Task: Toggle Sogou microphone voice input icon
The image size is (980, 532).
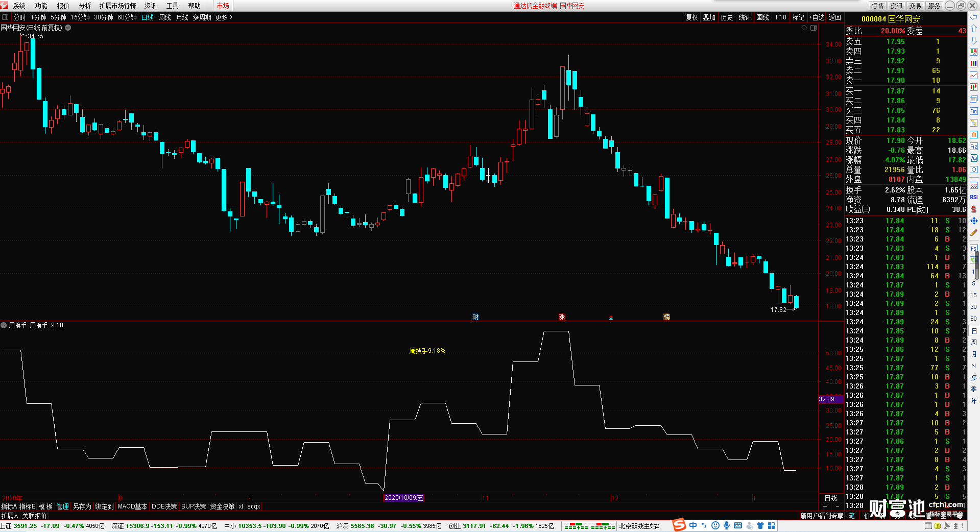Action: (726, 525)
